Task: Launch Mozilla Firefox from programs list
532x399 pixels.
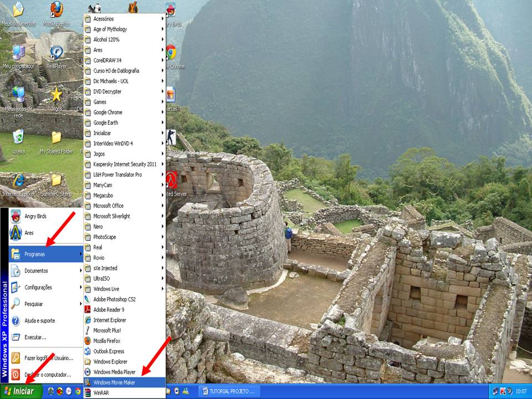Action: coord(125,341)
